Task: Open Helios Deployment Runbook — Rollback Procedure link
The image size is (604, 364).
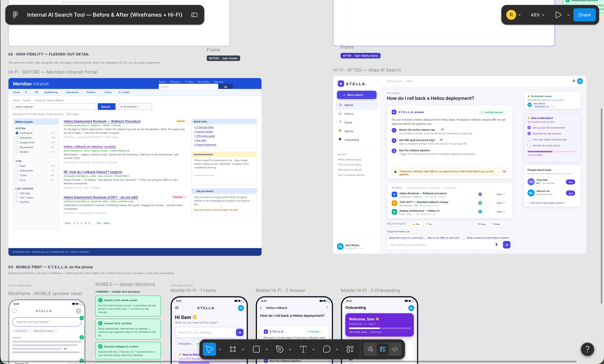Action: pyautogui.click(x=102, y=121)
